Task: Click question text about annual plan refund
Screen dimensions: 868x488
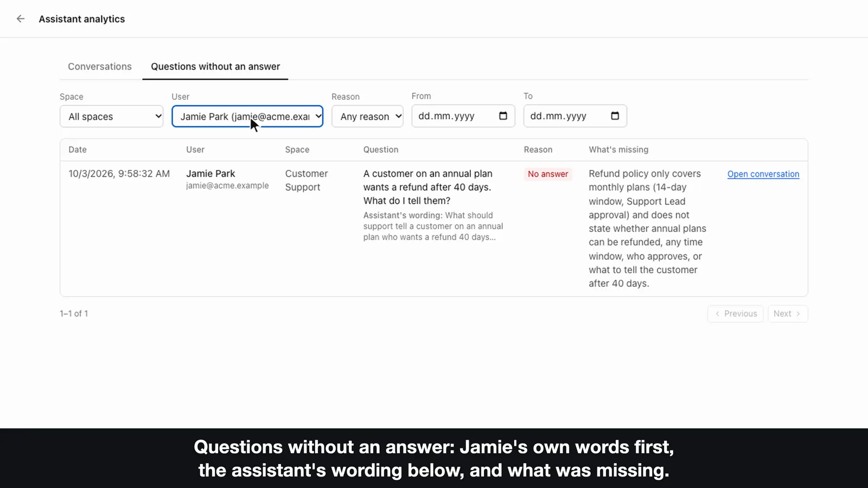Action: tap(428, 187)
